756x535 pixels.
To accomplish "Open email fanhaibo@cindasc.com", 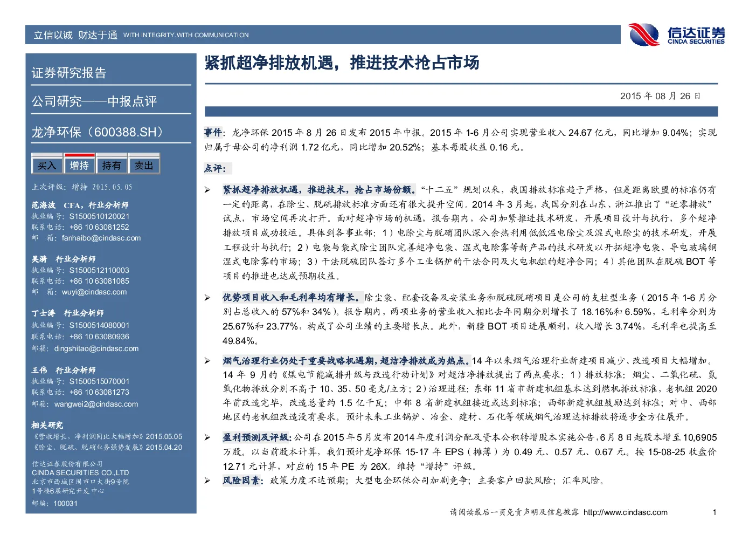I will tap(101, 238).
